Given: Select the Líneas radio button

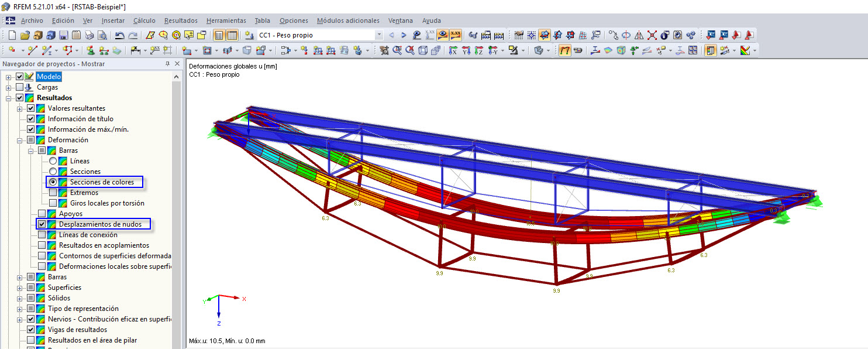Looking at the screenshot, I should tap(53, 161).
